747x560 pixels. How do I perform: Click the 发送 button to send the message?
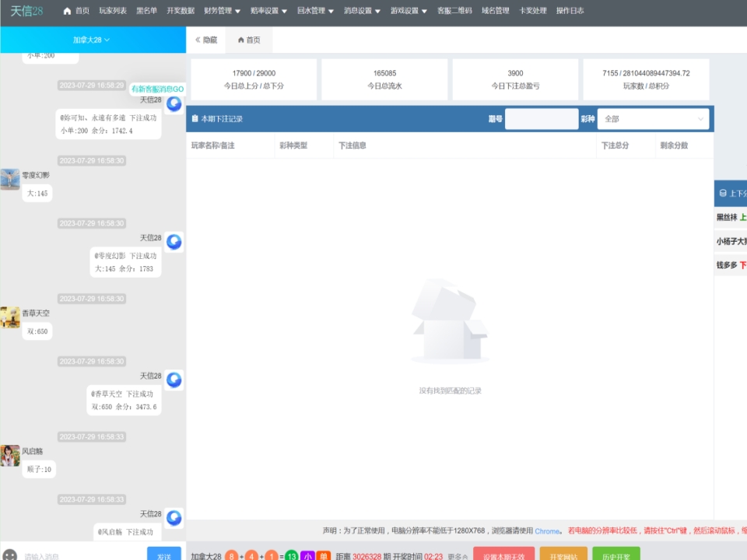point(164,554)
